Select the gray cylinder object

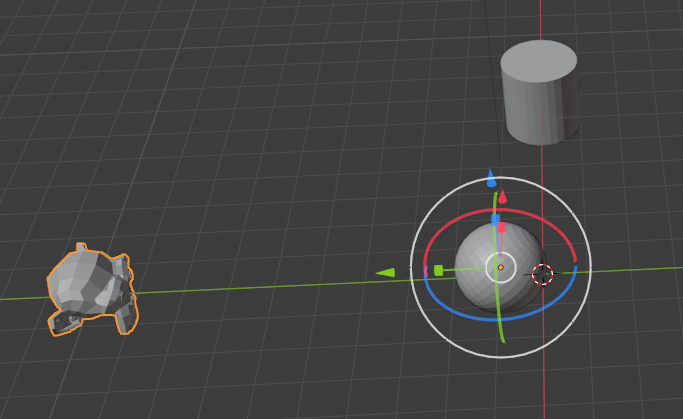pos(540,92)
